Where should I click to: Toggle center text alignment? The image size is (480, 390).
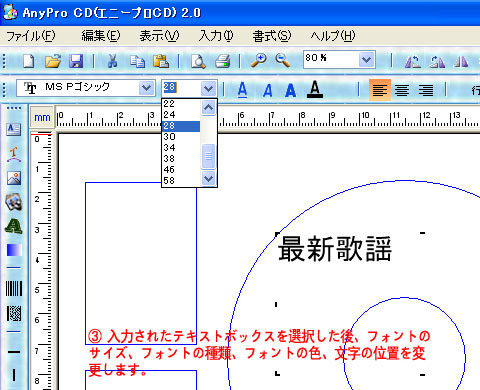(402, 90)
